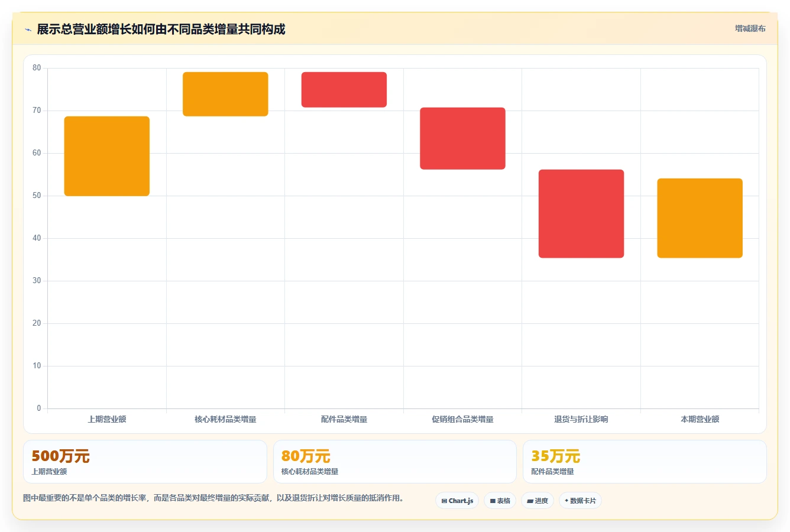The height and width of the screenshot is (532, 790).
Task: Select the Chart.js chip
Action: tap(457, 501)
